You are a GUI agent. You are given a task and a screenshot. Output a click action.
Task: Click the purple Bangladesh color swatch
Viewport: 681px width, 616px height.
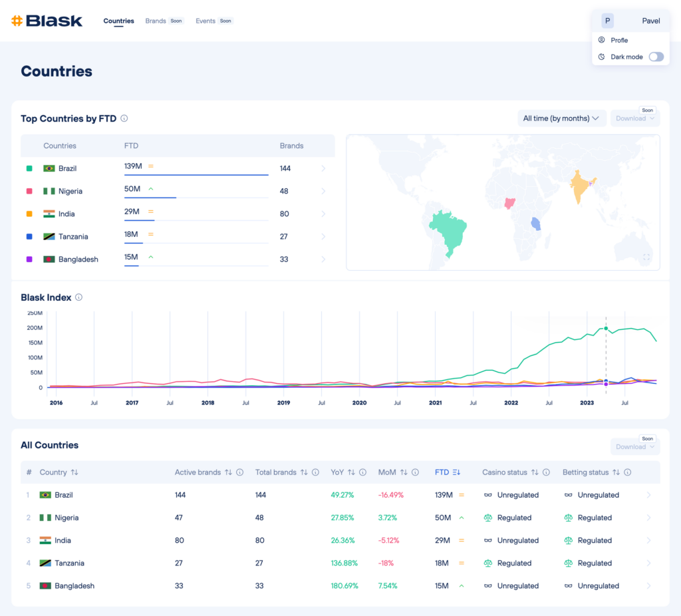29,259
